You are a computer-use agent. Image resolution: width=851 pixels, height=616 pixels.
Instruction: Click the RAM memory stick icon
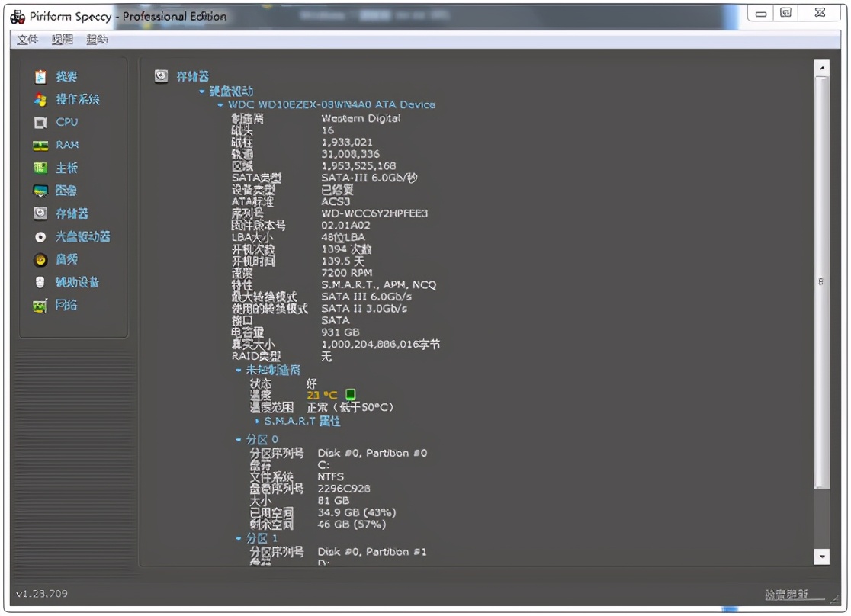(40, 146)
